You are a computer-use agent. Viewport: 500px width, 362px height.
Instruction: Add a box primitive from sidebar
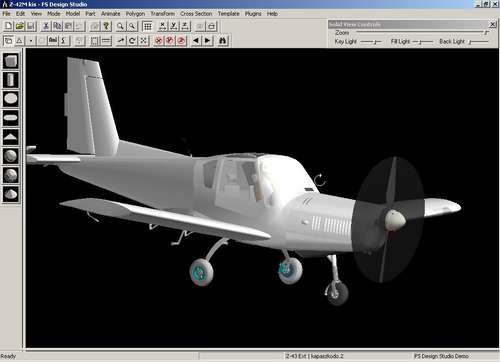(x=11, y=61)
